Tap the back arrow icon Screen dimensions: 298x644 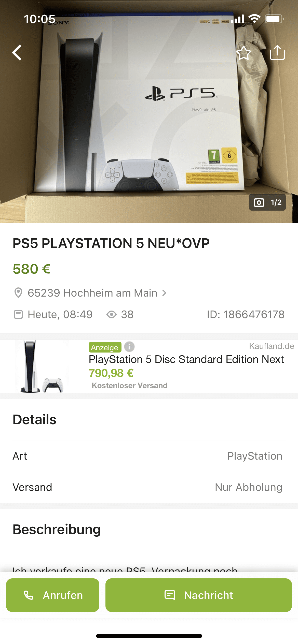(17, 53)
